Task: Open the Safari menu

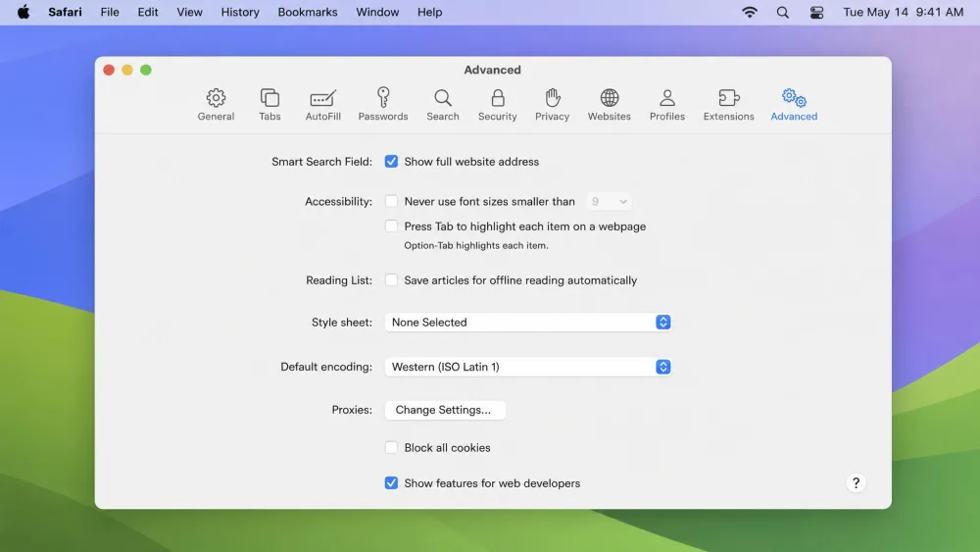Action: [65, 12]
